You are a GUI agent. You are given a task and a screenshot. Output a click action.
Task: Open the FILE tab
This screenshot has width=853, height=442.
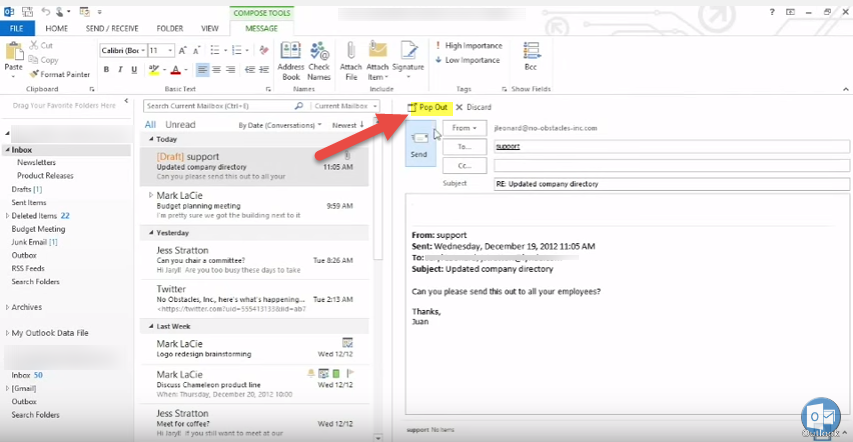click(17, 28)
